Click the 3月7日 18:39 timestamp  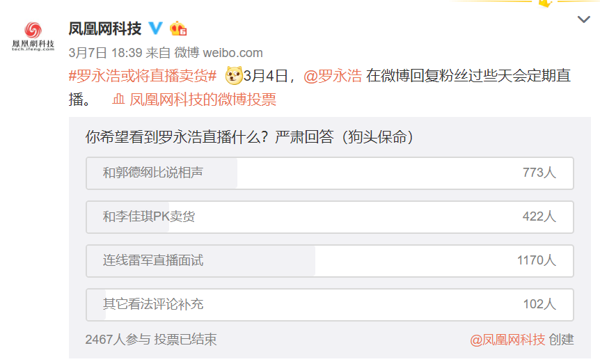coord(106,53)
